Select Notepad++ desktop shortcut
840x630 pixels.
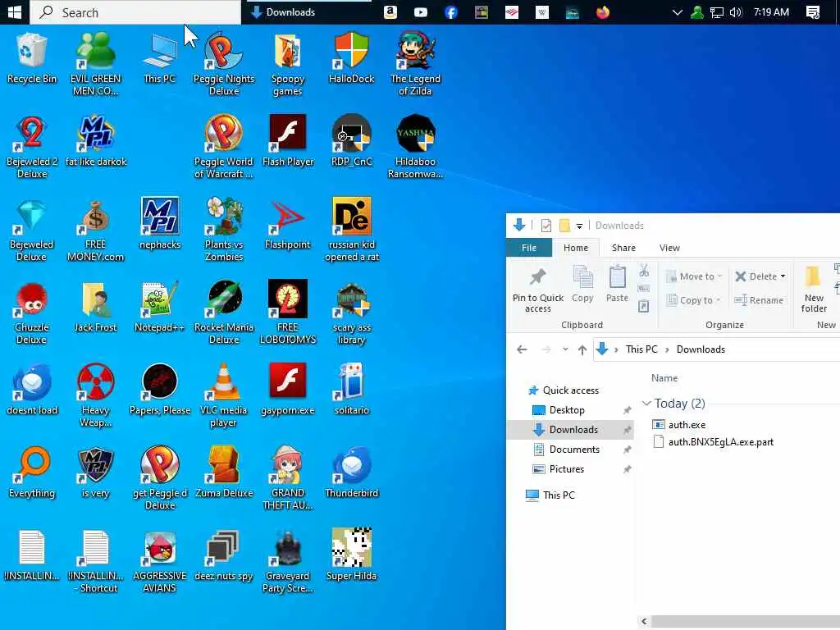pos(160,307)
